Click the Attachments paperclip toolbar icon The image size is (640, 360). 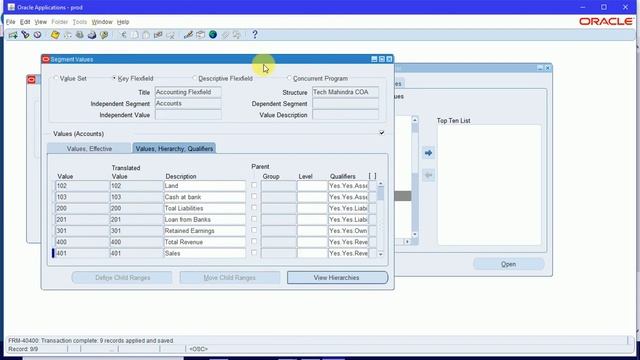[225, 35]
